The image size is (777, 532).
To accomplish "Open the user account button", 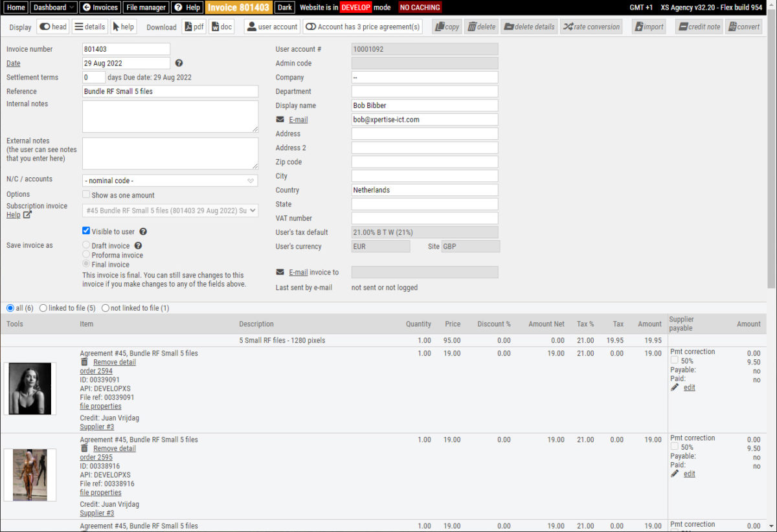I will (272, 27).
